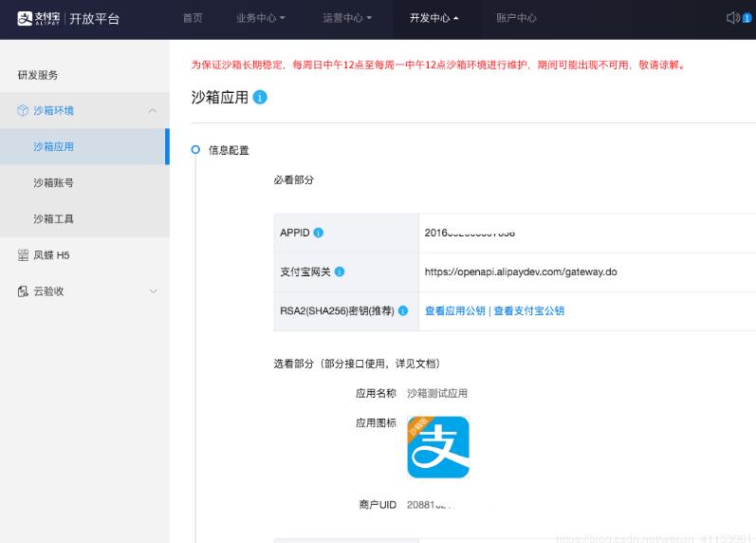Expand the 云验收 section chevron
The width and height of the screenshot is (756, 543).
coord(153,291)
